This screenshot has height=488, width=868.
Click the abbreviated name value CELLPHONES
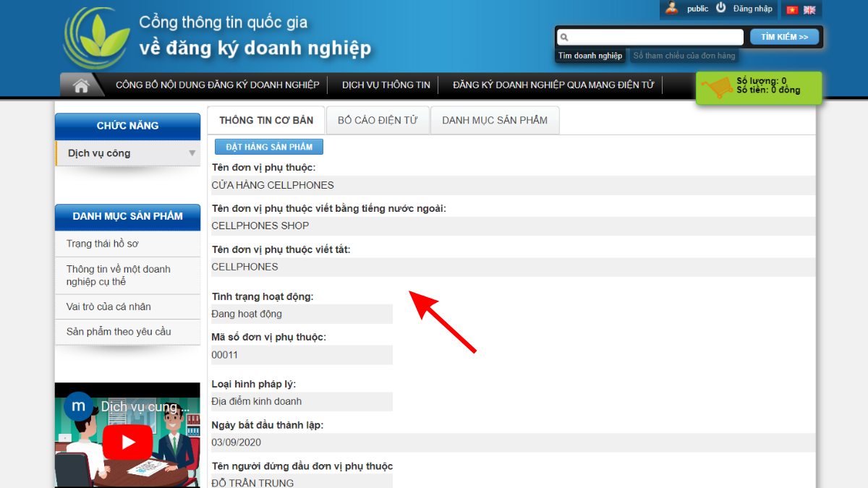click(244, 267)
